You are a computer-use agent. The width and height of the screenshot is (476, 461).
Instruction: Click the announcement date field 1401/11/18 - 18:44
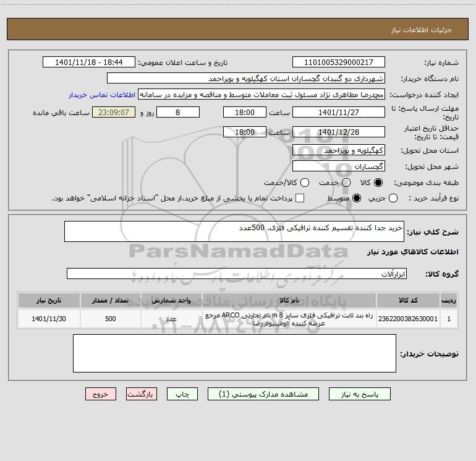89,62
